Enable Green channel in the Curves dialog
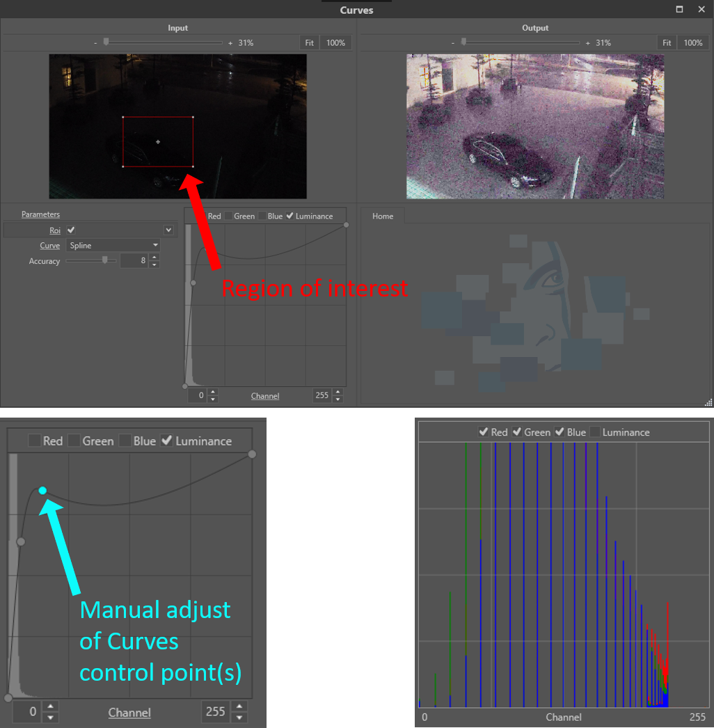714x728 pixels. 228,216
